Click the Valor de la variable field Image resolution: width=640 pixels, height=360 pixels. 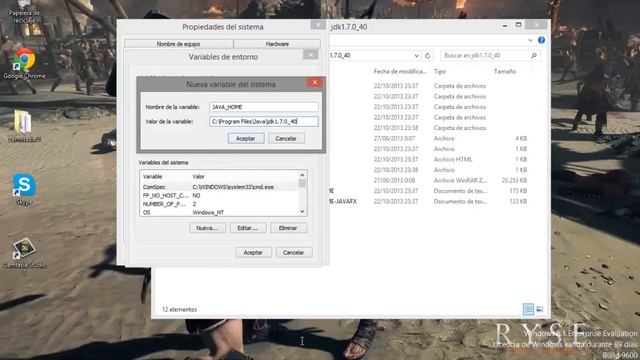coord(264,121)
